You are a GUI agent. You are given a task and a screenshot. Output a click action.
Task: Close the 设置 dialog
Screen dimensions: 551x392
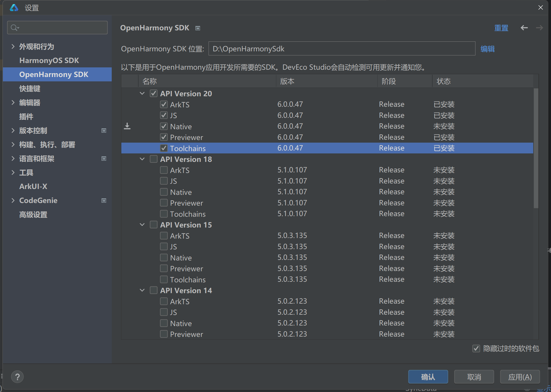click(x=540, y=8)
